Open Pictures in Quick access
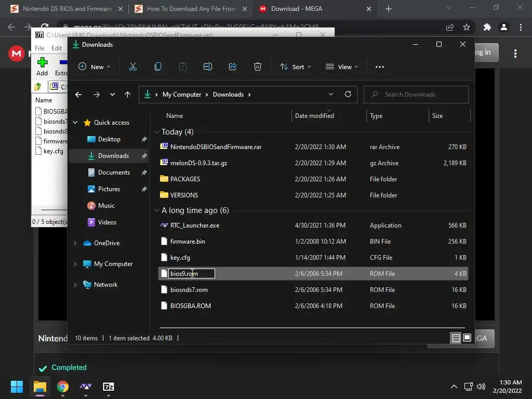This screenshot has height=399, width=532. click(109, 189)
